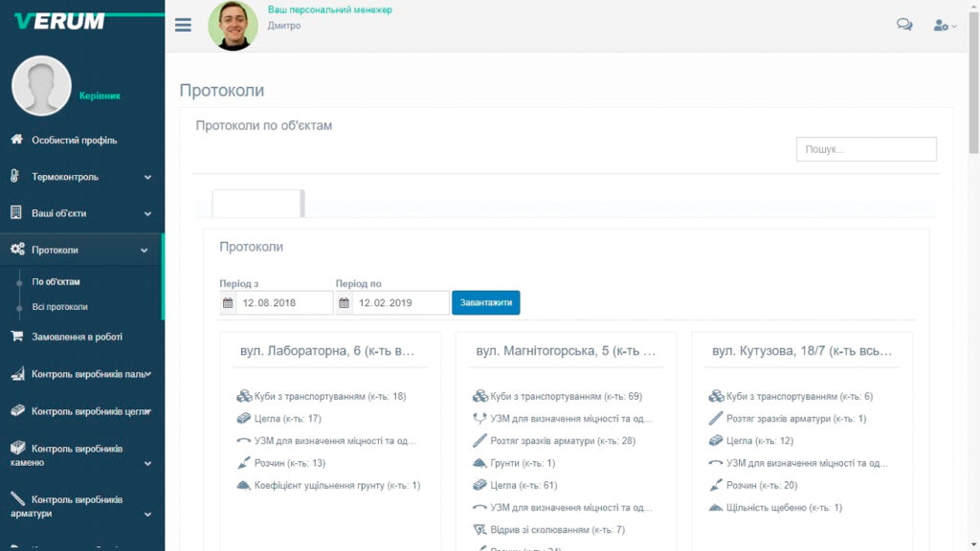Viewport: 980px width, 551px height.
Task: Select the По об'єктам submenu item
Action: 56,282
